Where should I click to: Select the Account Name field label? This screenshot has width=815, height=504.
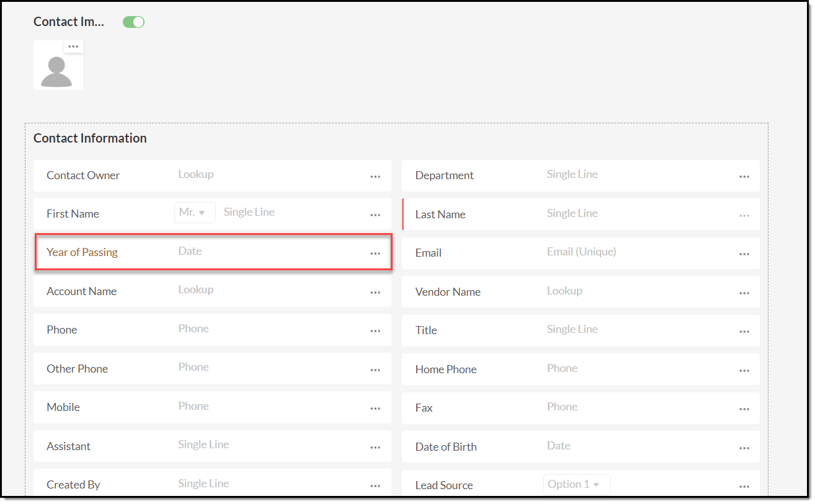[x=81, y=291]
